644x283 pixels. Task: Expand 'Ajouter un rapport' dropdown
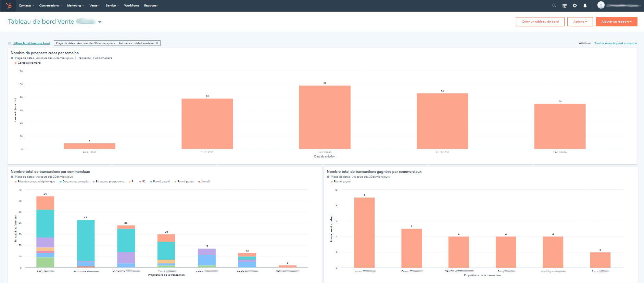click(616, 22)
